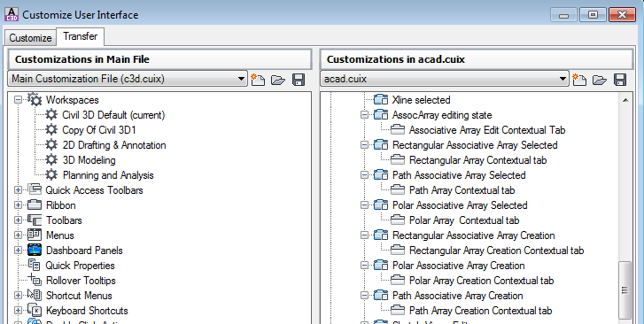Click the AssocArray editing state icon
Viewport: 644px width, 324px height.
coord(381,115)
